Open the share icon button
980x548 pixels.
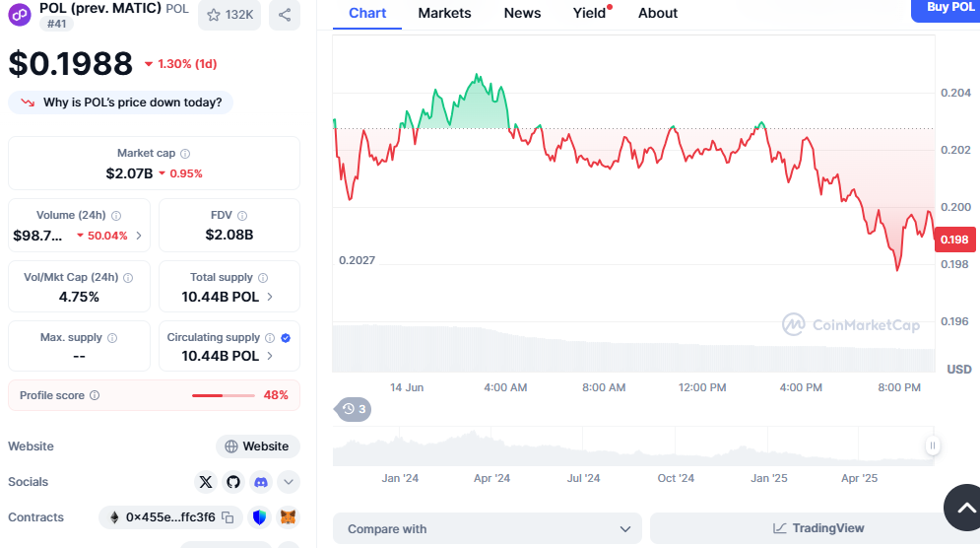click(285, 15)
